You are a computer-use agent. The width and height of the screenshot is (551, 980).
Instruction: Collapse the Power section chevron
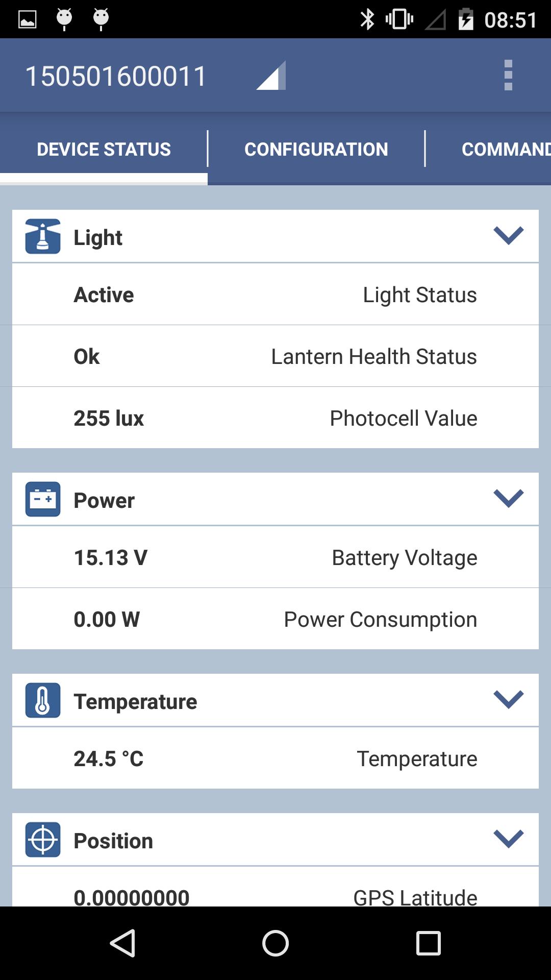(508, 498)
